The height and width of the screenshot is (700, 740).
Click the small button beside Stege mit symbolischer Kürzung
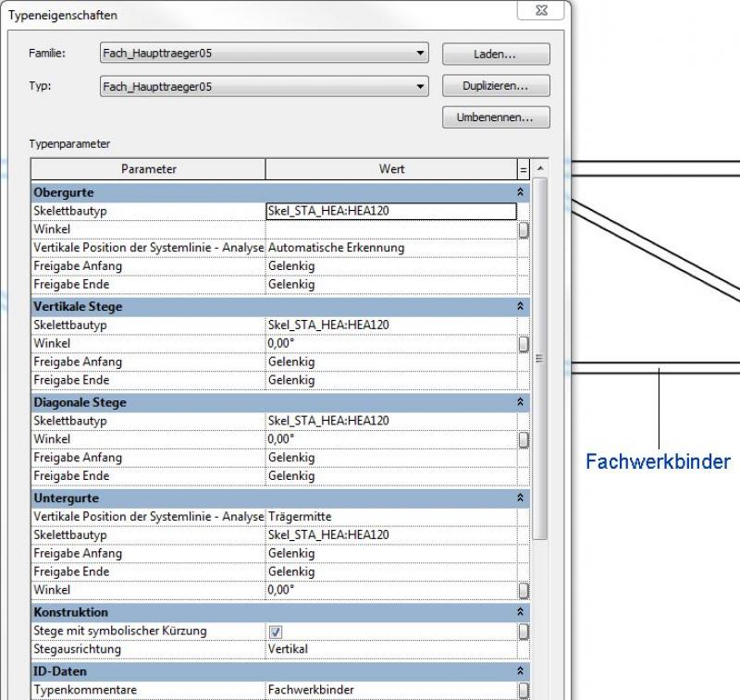[524, 632]
